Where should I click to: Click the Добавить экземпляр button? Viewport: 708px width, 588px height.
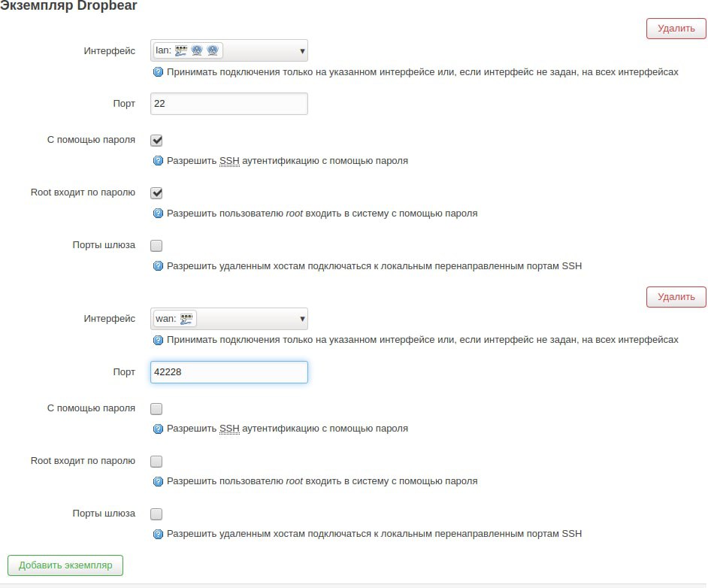[65, 565]
